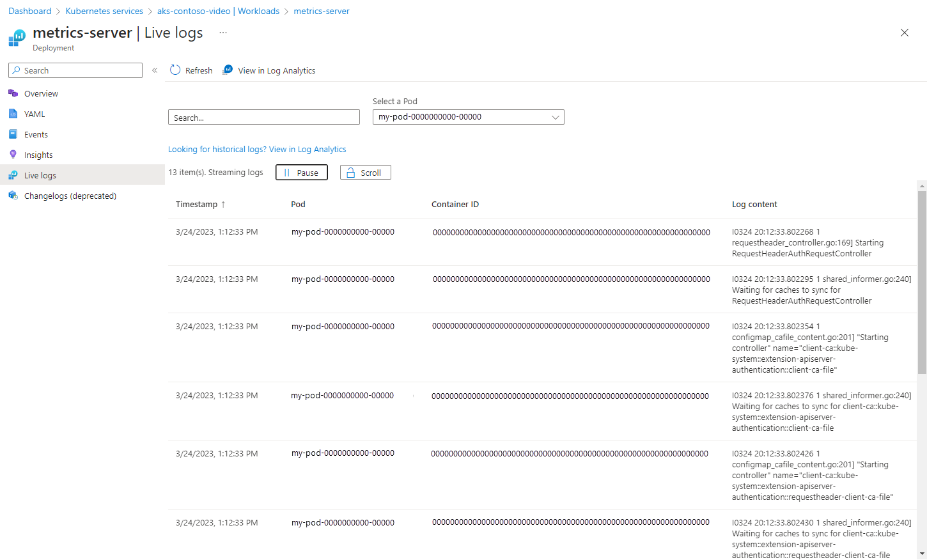This screenshot has width=927, height=560.
Task: Sort by Timestamp arrow icon
Action: point(223,205)
